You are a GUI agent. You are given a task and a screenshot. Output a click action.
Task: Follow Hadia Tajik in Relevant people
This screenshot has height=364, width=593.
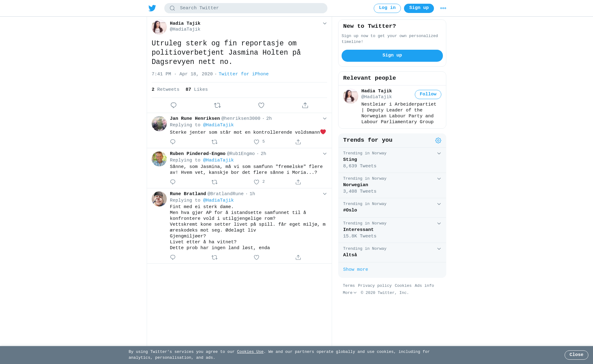pos(428,94)
